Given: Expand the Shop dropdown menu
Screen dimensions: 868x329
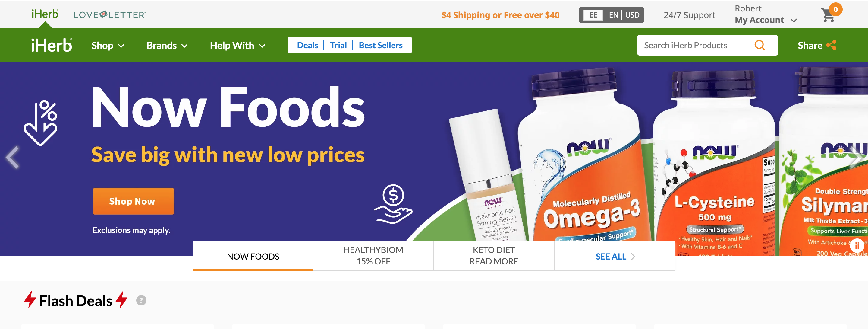Looking at the screenshot, I should (108, 46).
